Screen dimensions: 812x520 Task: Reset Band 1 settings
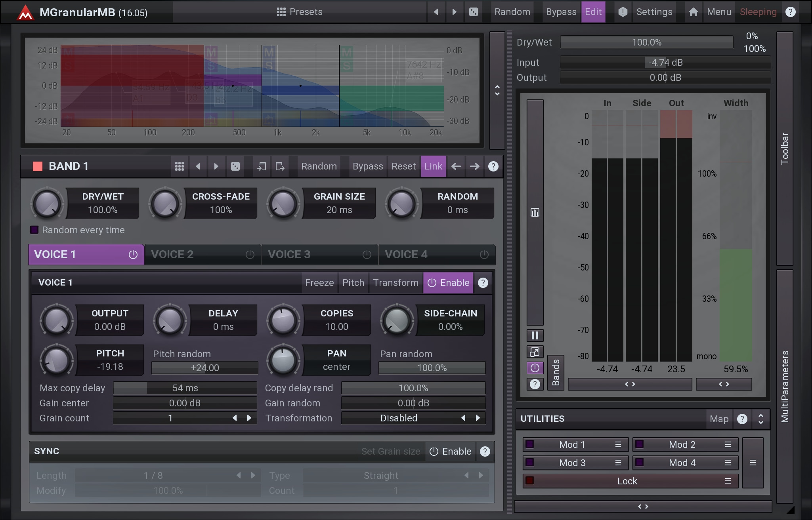(x=403, y=166)
